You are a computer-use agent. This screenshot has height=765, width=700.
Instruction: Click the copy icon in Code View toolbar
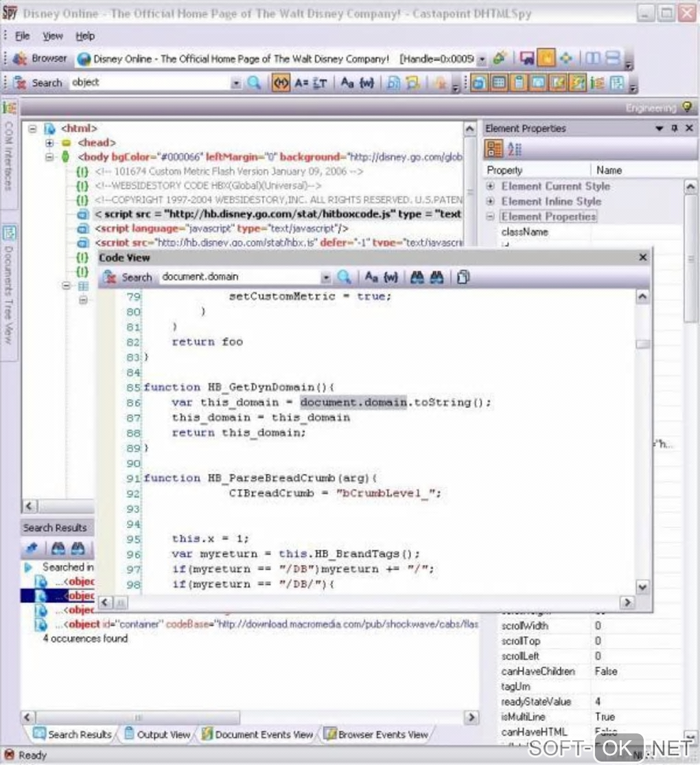click(463, 277)
